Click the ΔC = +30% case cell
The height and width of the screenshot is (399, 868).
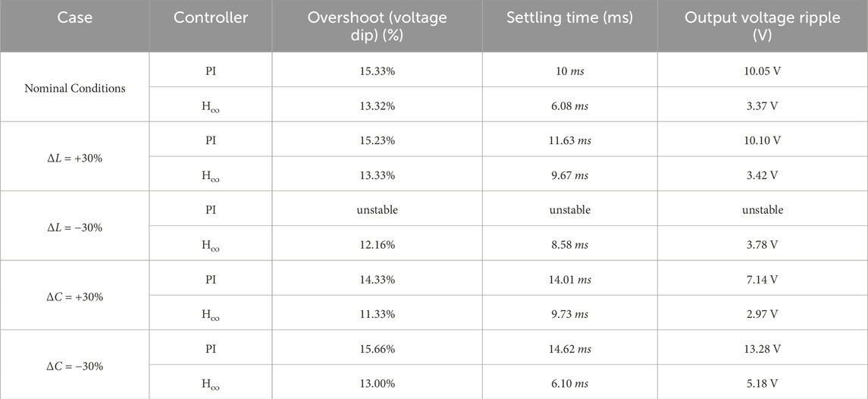74,297
